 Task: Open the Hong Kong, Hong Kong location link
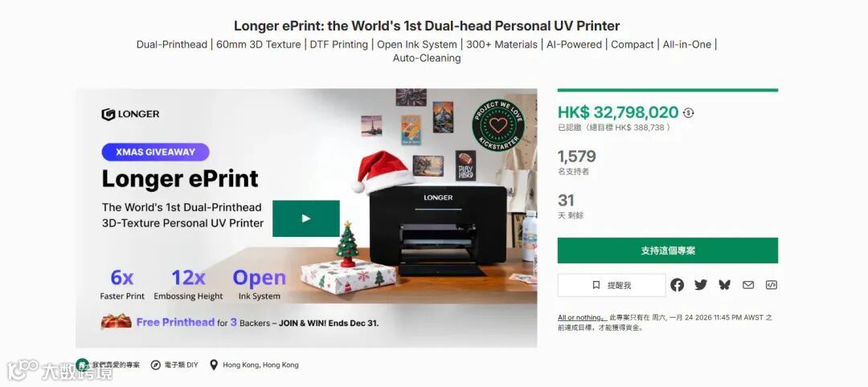(x=260, y=365)
